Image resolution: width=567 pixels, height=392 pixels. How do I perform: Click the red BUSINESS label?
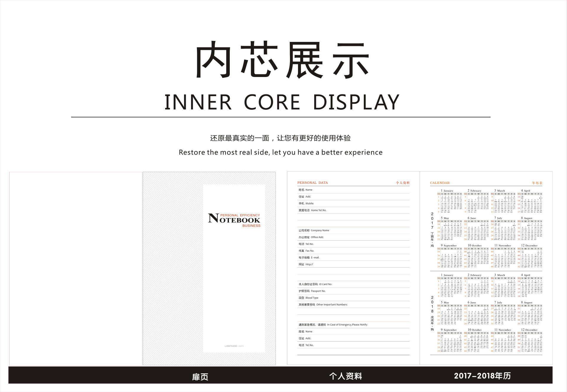tap(251, 226)
